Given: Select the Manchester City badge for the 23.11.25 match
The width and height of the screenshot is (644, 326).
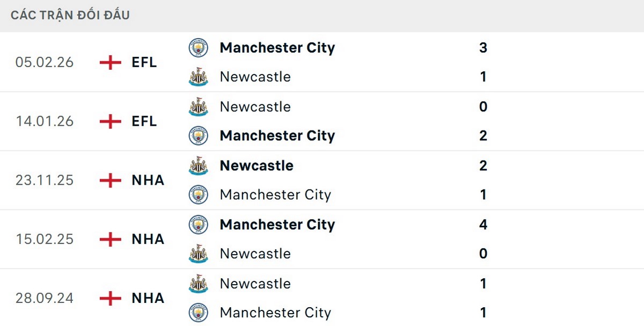Looking at the screenshot, I should click(x=199, y=194).
